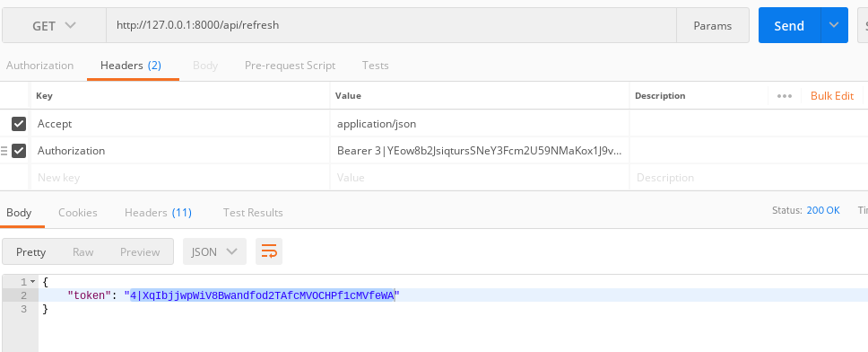
Task: Click the new header Value field
Action: tap(480, 178)
